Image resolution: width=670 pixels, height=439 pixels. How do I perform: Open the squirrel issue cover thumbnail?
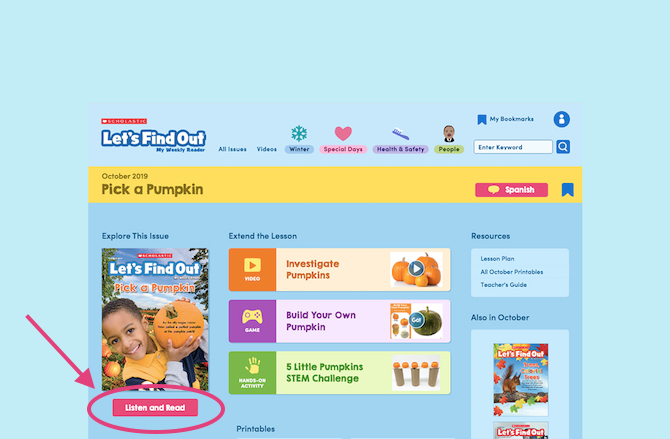[520, 380]
